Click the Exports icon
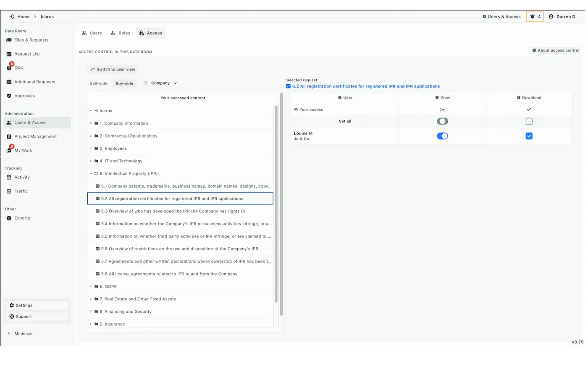This screenshot has height=368, width=588. [x=9, y=218]
